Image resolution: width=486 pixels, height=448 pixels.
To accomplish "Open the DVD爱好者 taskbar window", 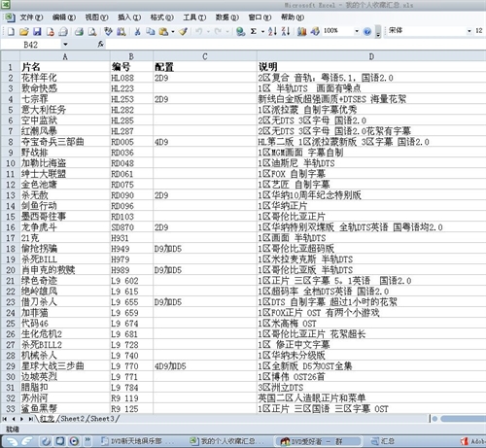I will click(318, 441).
